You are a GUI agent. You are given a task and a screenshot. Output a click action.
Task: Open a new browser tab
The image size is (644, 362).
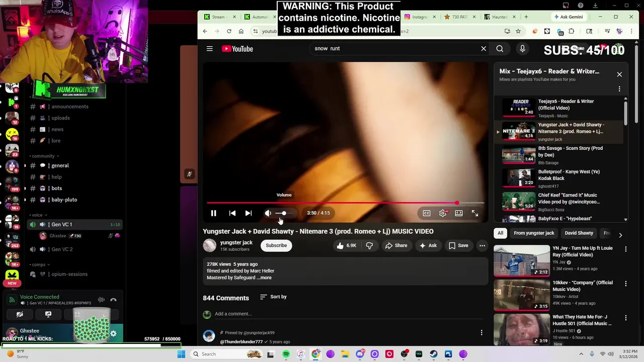click(x=526, y=17)
